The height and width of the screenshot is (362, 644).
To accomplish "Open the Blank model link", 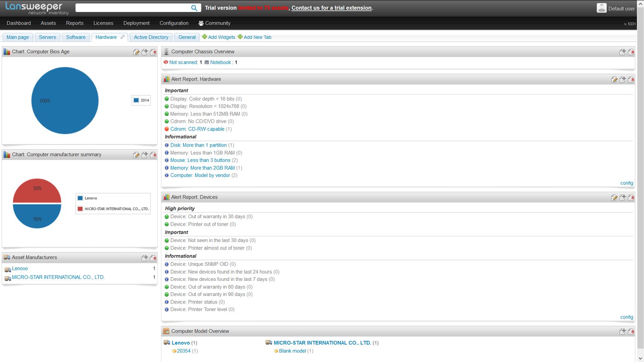I will [x=292, y=351].
